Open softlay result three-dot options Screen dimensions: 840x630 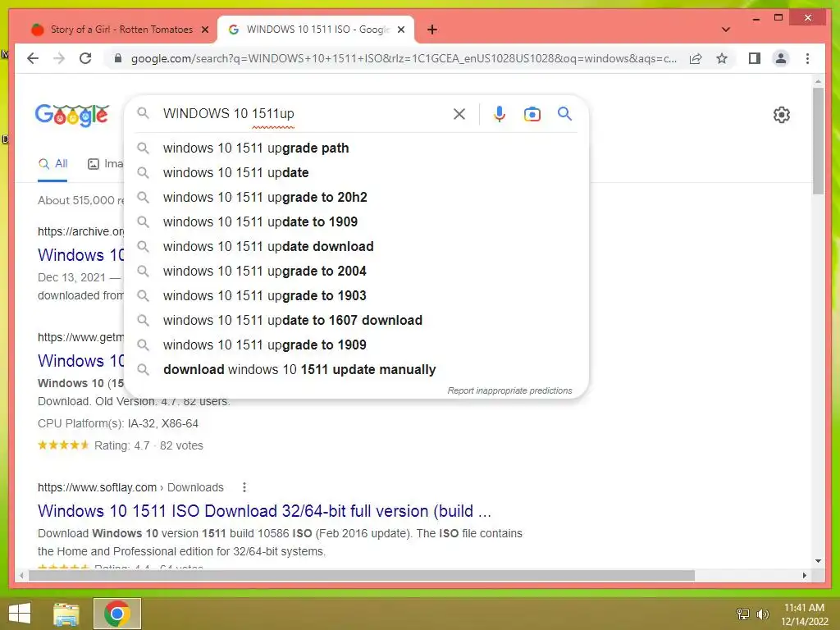[x=244, y=487]
